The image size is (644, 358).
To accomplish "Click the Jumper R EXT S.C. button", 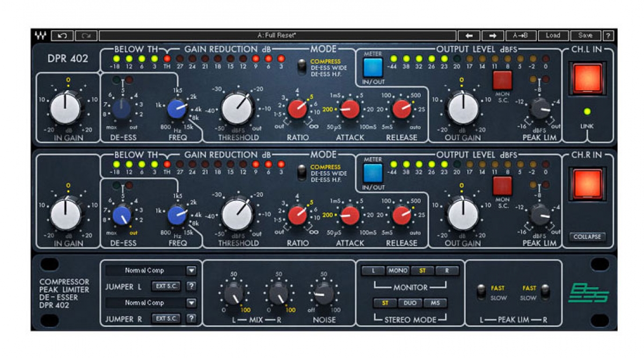I will [x=165, y=318].
